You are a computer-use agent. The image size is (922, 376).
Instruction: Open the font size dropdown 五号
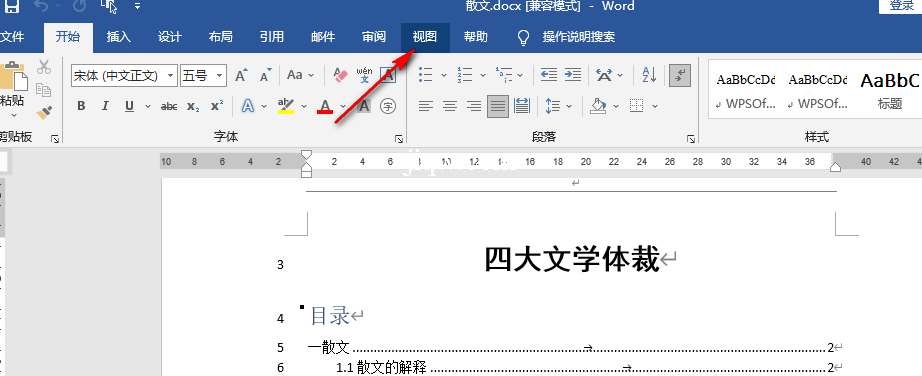220,75
